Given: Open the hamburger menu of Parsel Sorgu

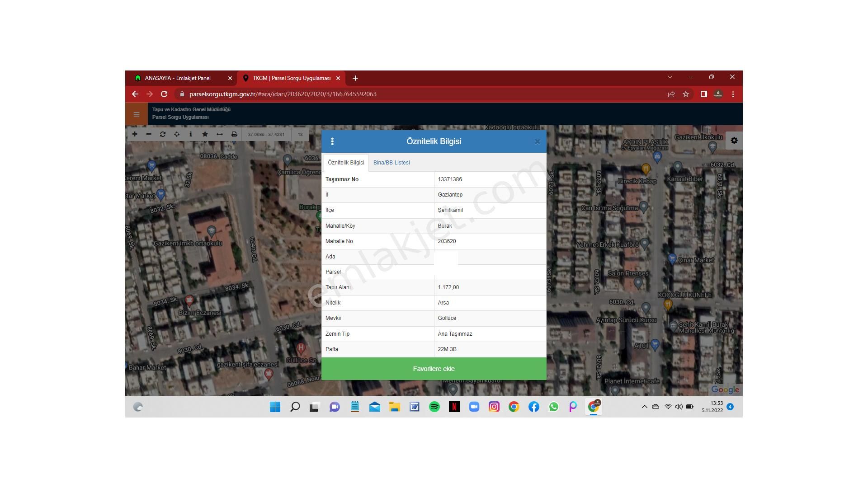Looking at the screenshot, I should click(x=136, y=114).
